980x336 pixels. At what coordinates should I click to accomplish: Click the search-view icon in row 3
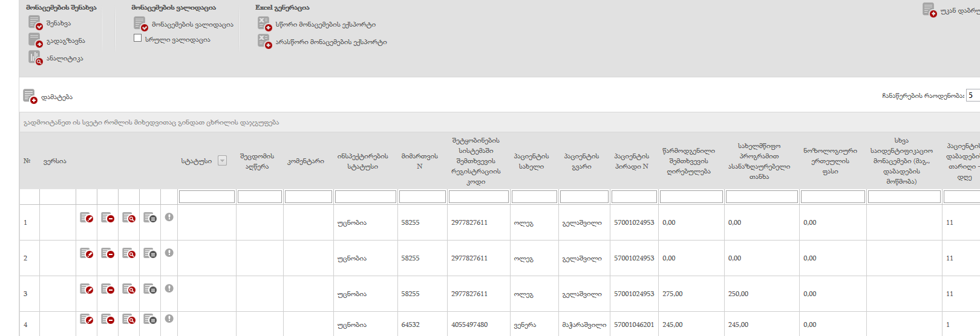(129, 289)
